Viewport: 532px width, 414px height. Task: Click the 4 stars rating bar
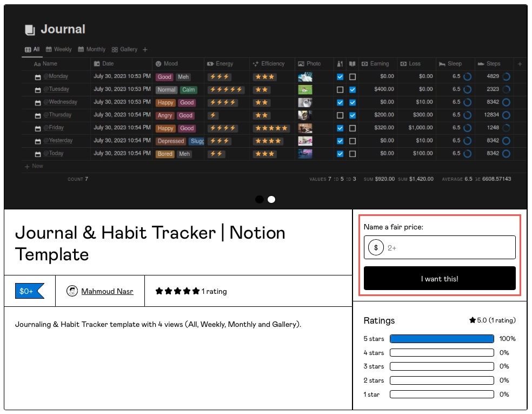point(442,353)
